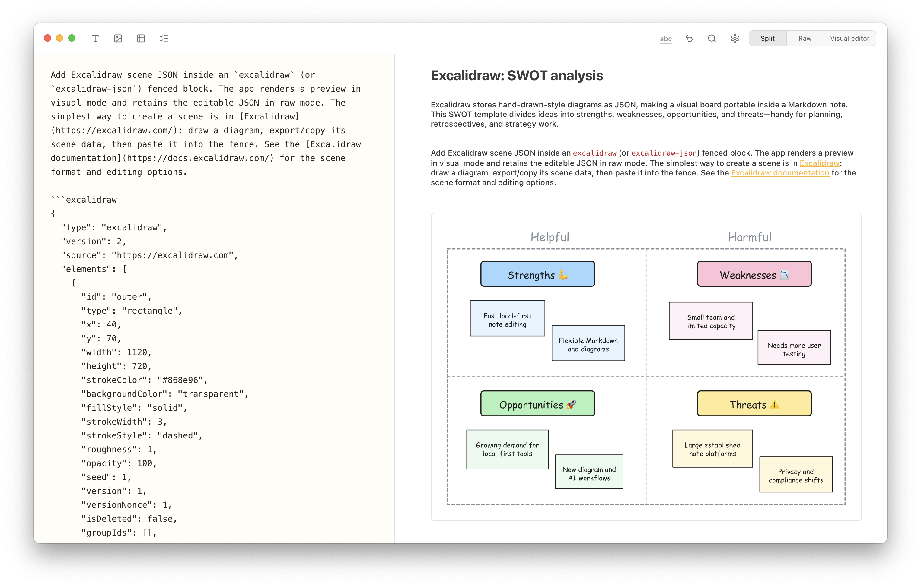Click the "Needs more user testing" card
This screenshot has width=921, height=588.
[794, 348]
